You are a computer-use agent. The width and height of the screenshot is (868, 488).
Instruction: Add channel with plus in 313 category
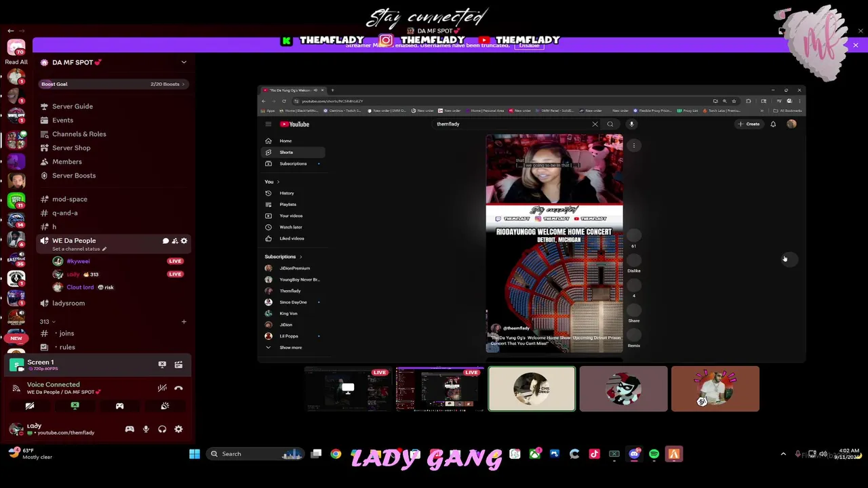(x=184, y=321)
